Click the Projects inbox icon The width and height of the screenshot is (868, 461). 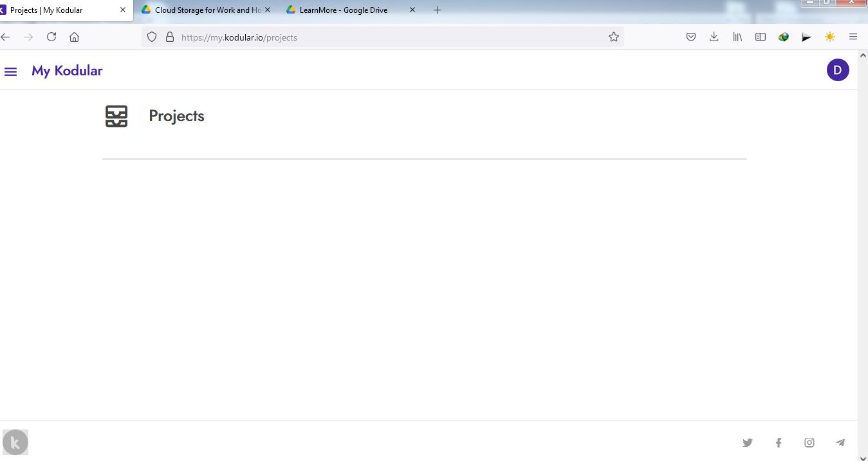(116, 117)
